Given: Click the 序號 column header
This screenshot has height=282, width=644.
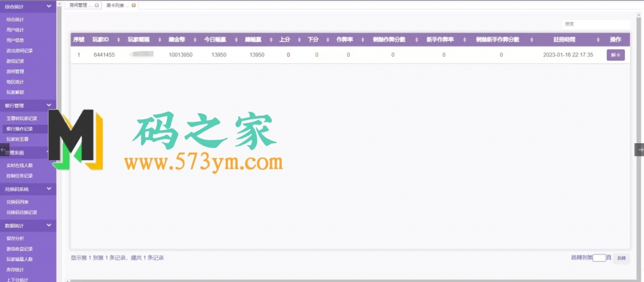Looking at the screenshot, I should [x=79, y=40].
